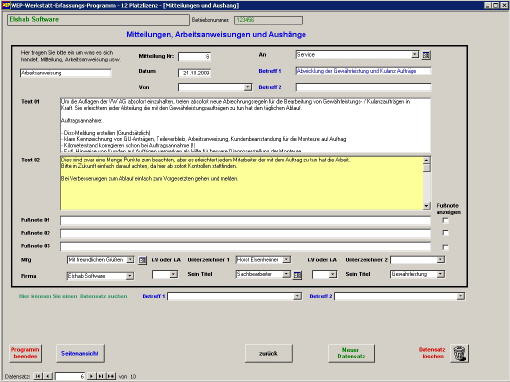Image resolution: width=510 pixels, height=382 pixels.
Task: Expand the Unterzeichner 2 dropdown
Action: pos(441,260)
